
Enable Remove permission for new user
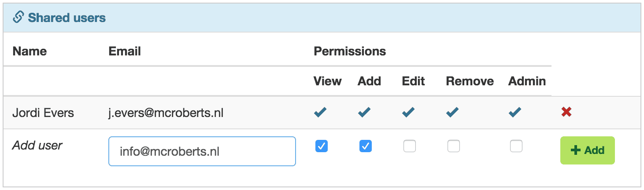[454, 146]
